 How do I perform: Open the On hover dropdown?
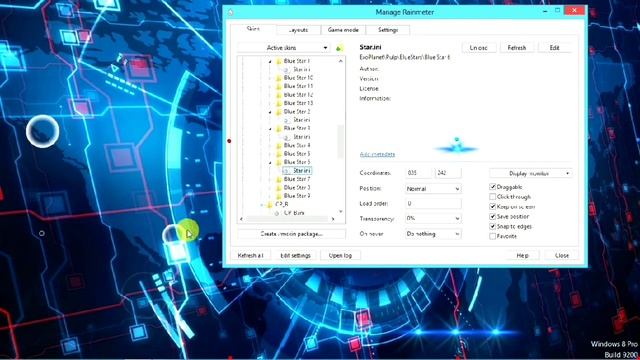pos(433,234)
